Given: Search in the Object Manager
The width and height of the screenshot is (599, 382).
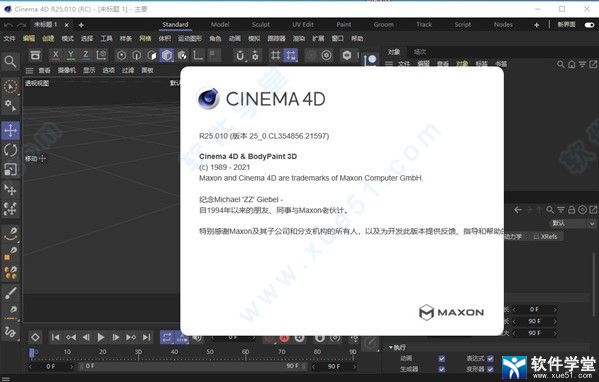Looking at the screenshot, I should point(560,65).
